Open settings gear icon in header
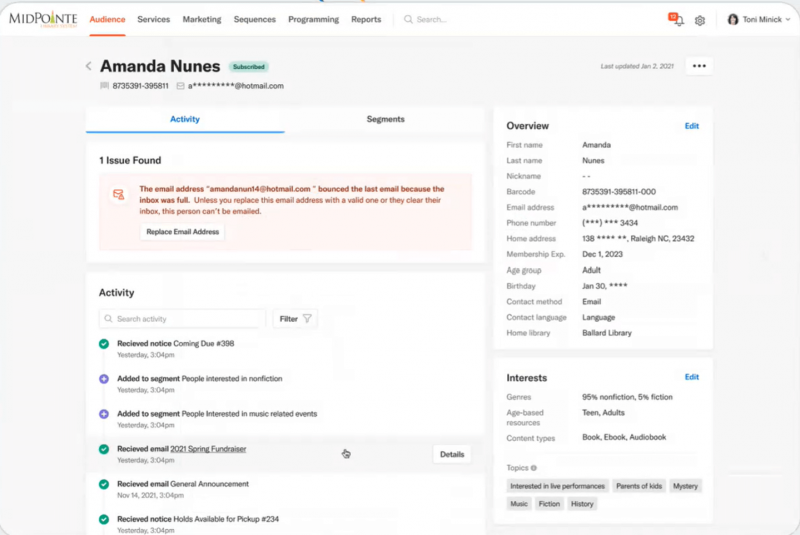This screenshot has width=800, height=535. pyautogui.click(x=699, y=20)
